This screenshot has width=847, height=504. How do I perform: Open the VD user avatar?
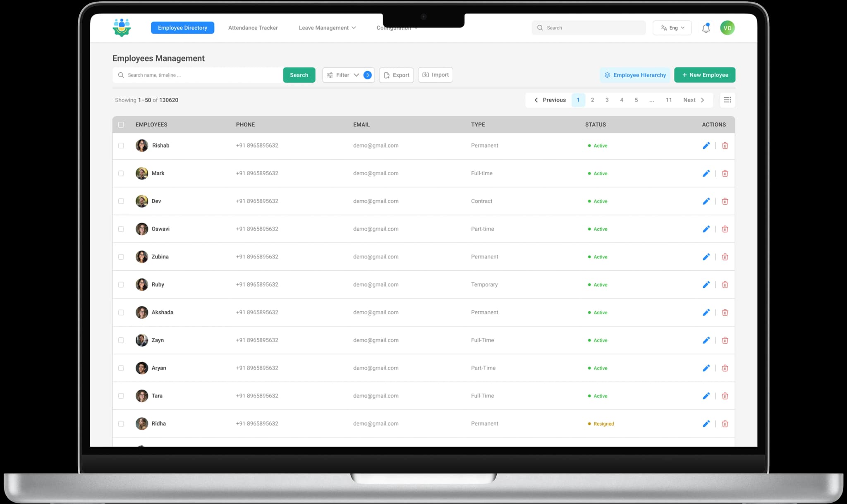point(727,28)
